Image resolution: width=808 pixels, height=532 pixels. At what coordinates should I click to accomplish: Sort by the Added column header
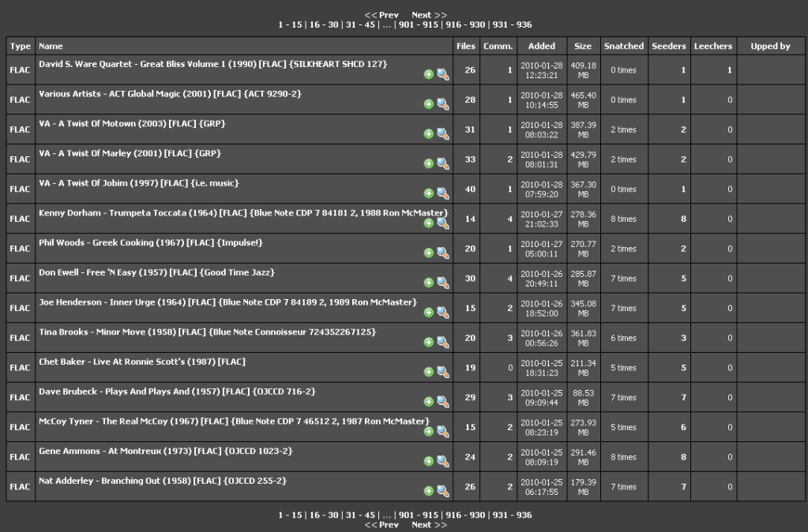point(542,47)
